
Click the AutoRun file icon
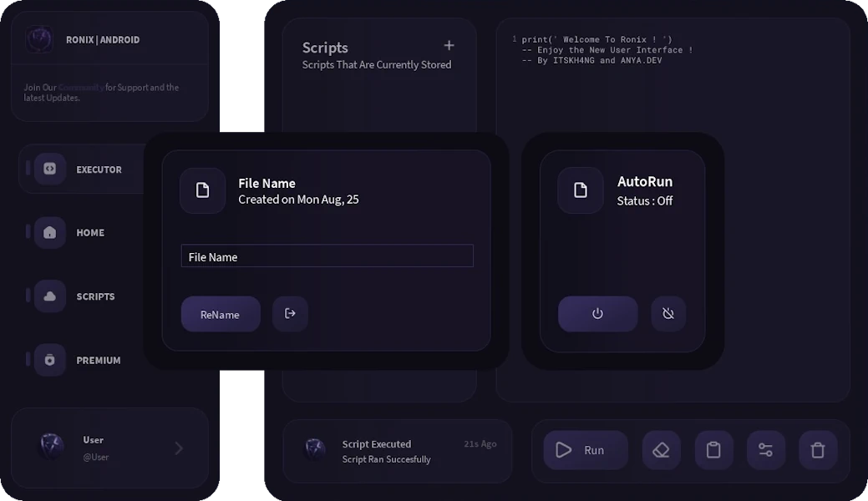point(581,190)
